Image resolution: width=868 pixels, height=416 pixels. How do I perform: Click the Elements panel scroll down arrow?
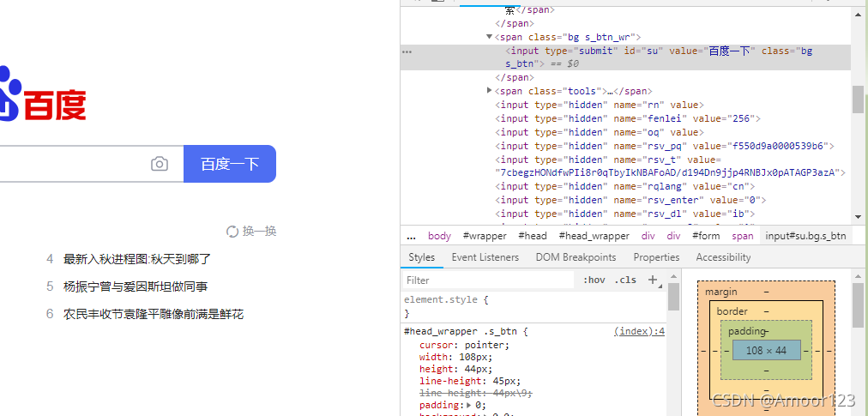click(x=858, y=217)
